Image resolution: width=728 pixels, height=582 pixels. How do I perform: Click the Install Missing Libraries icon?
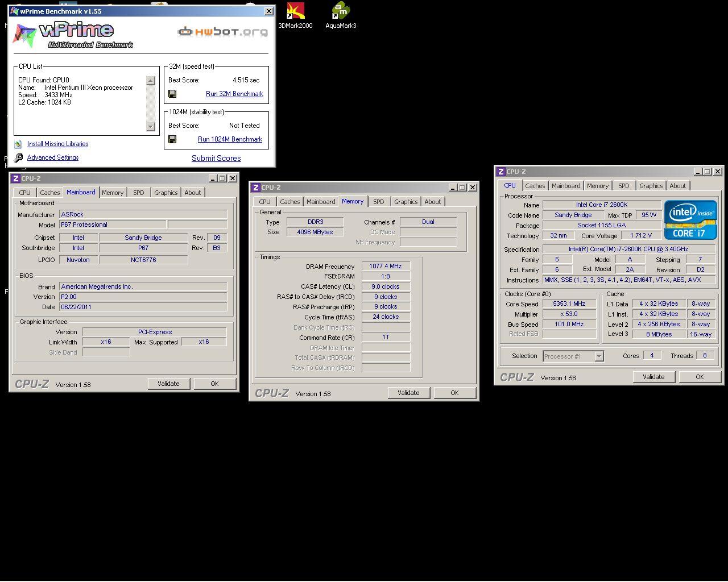click(18, 144)
